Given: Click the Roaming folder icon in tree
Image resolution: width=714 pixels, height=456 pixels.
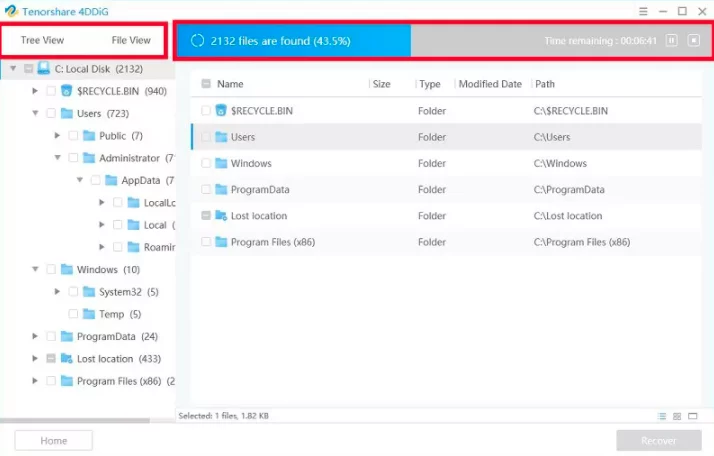Looking at the screenshot, I should pyautogui.click(x=133, y=247).
